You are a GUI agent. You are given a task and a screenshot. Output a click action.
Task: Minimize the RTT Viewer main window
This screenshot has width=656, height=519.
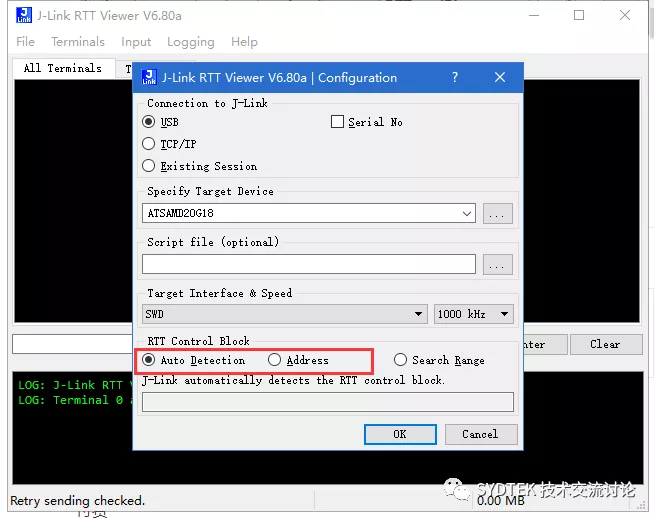point(534,15)
